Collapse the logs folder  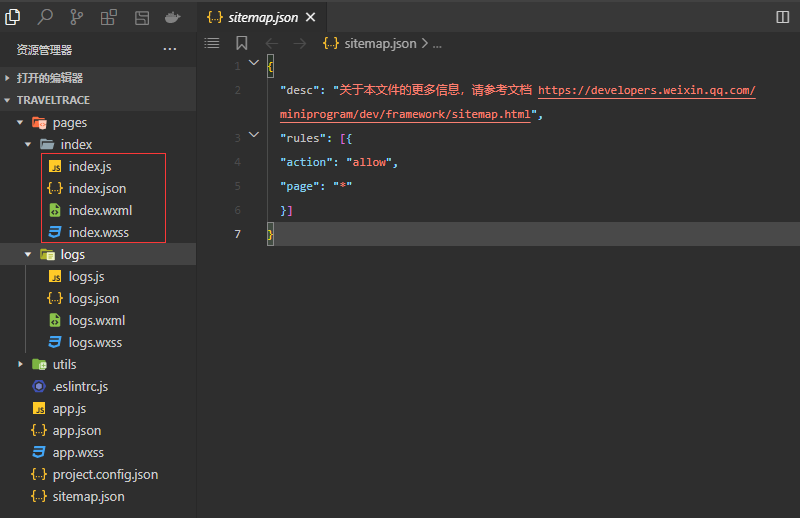click(x=98, y=254)
